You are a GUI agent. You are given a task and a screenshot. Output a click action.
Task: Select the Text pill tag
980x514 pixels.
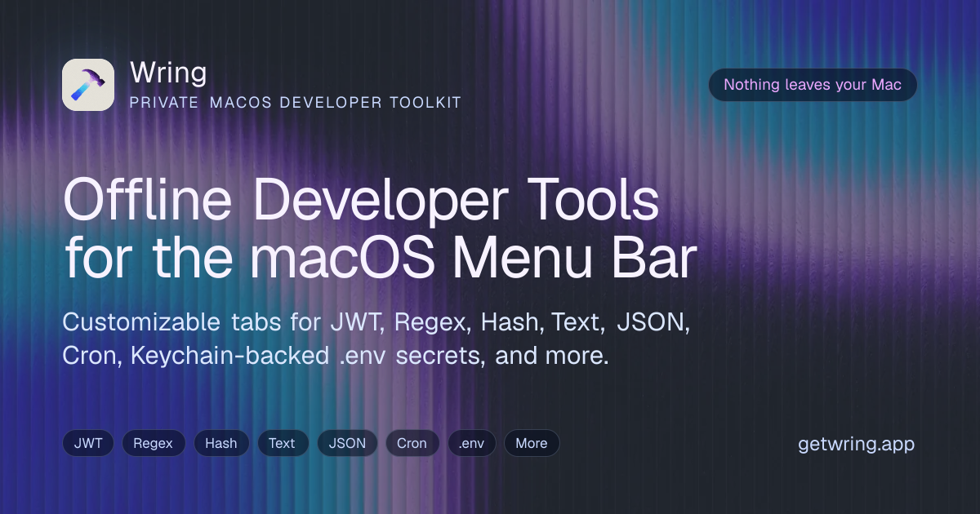(282, 443)
